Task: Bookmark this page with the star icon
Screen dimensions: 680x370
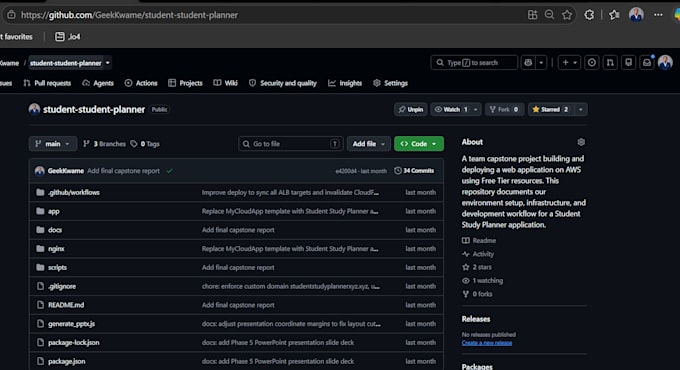Action: [567, 15]
